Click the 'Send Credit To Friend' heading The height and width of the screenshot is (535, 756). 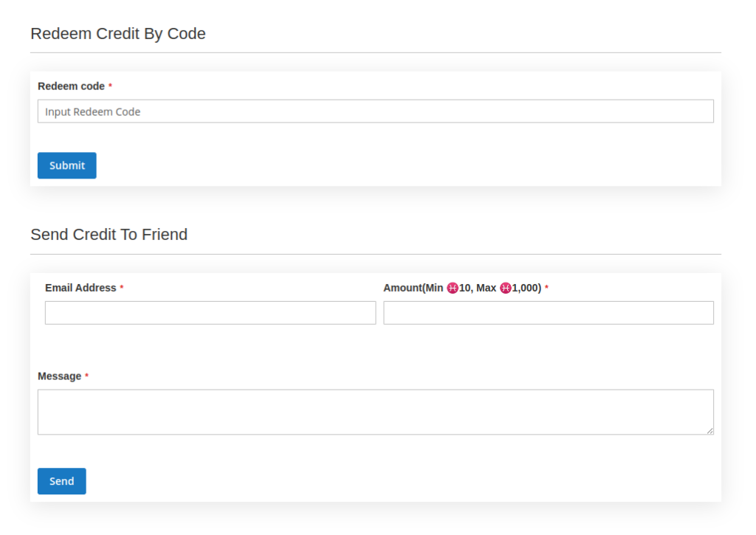click(109, 235)
